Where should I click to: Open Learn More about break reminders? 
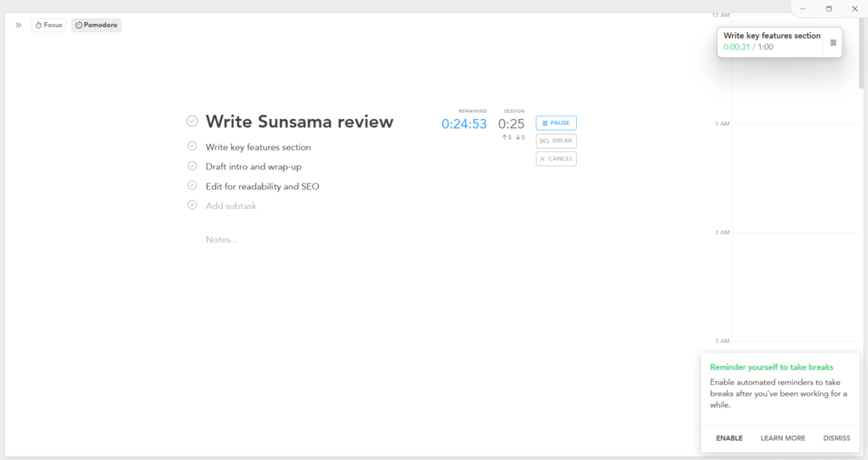tap(783, 438)
